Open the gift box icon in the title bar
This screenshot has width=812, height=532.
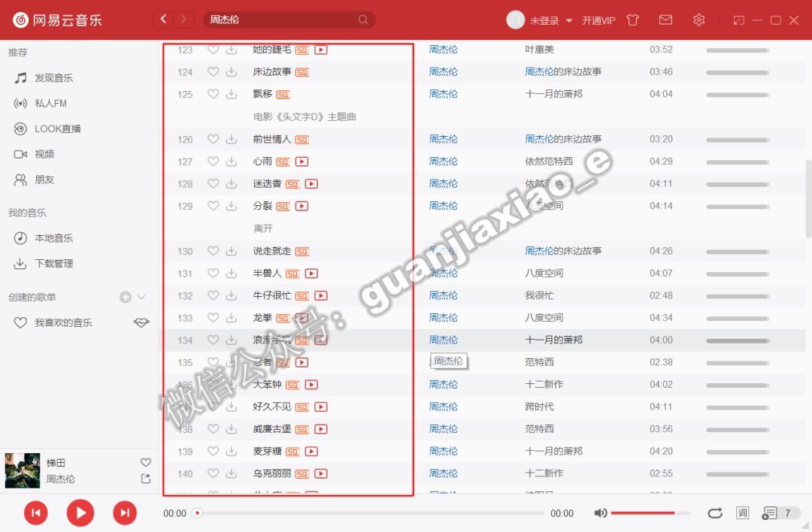pyautogui.click(x=632, y=20)
